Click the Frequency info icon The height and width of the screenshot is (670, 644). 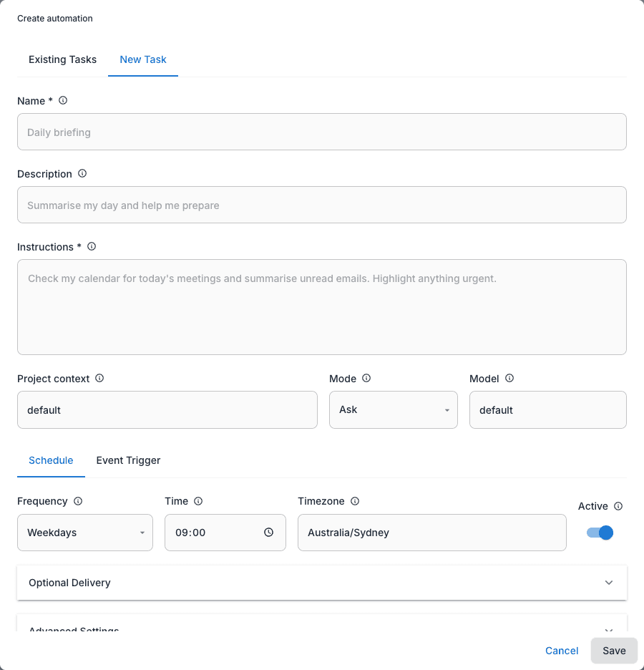click(x=78, y=501)
